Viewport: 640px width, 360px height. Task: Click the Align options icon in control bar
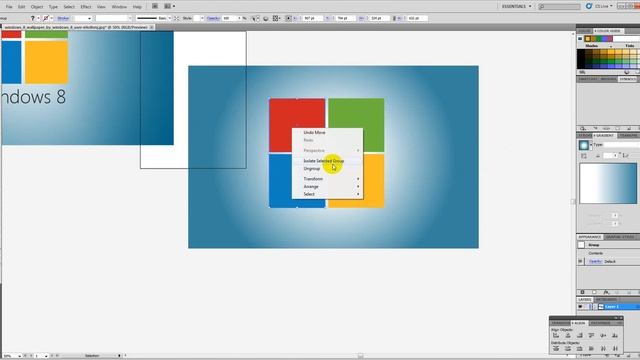(276, 18)
